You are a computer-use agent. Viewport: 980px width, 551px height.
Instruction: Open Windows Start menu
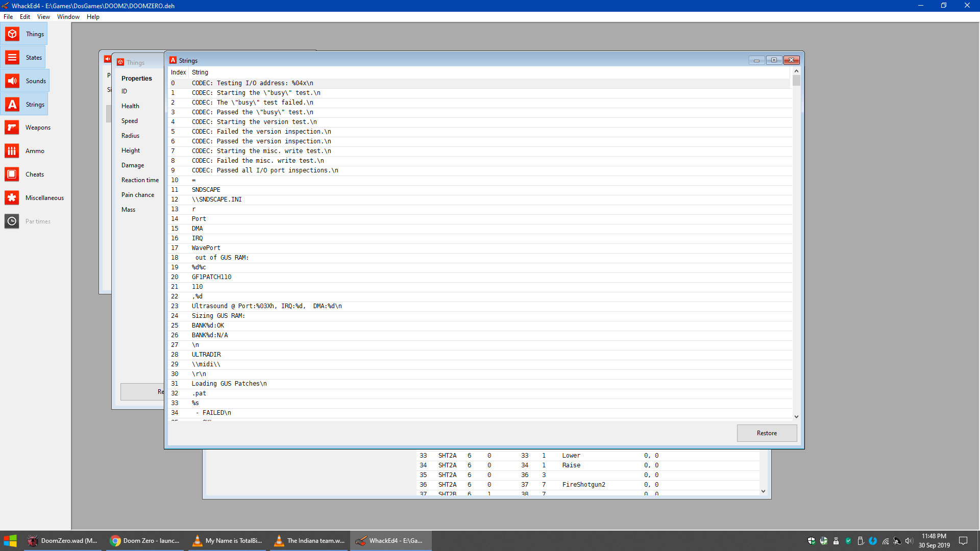(10, 541)
